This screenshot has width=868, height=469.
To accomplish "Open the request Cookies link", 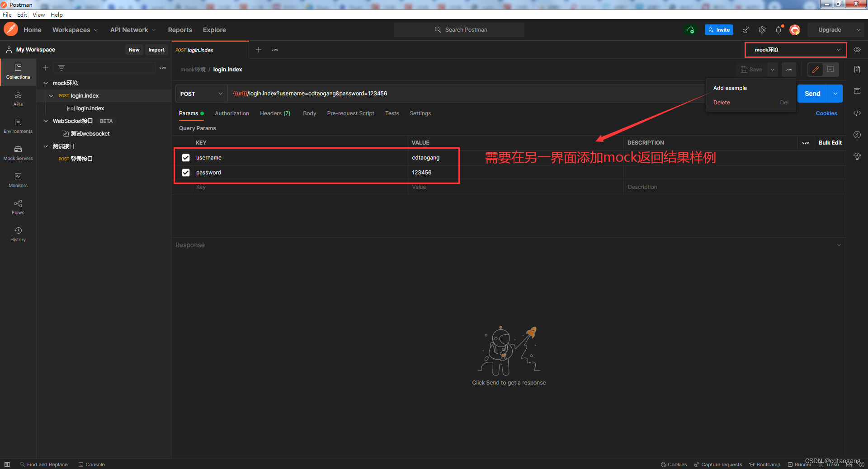I will [x=826, y=113].
